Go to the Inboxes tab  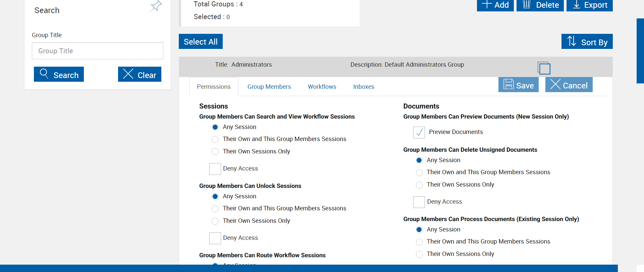364,87
